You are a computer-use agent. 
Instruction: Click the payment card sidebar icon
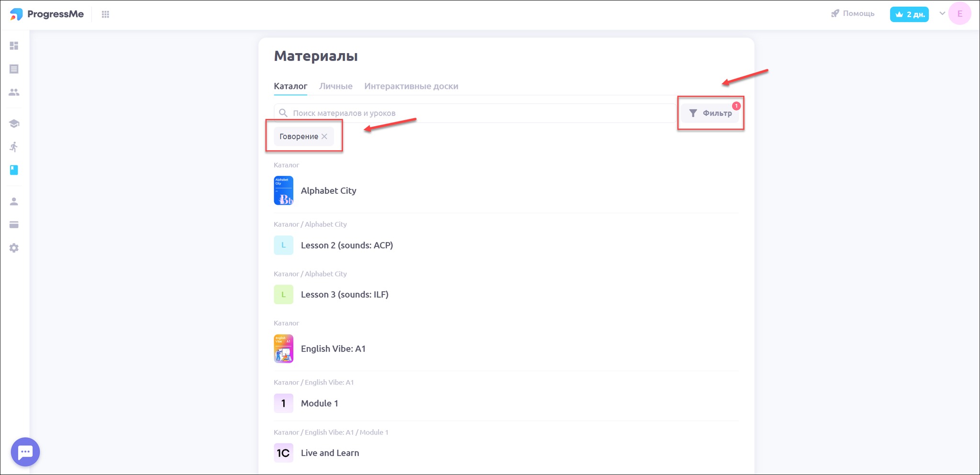tap(14, 225)
